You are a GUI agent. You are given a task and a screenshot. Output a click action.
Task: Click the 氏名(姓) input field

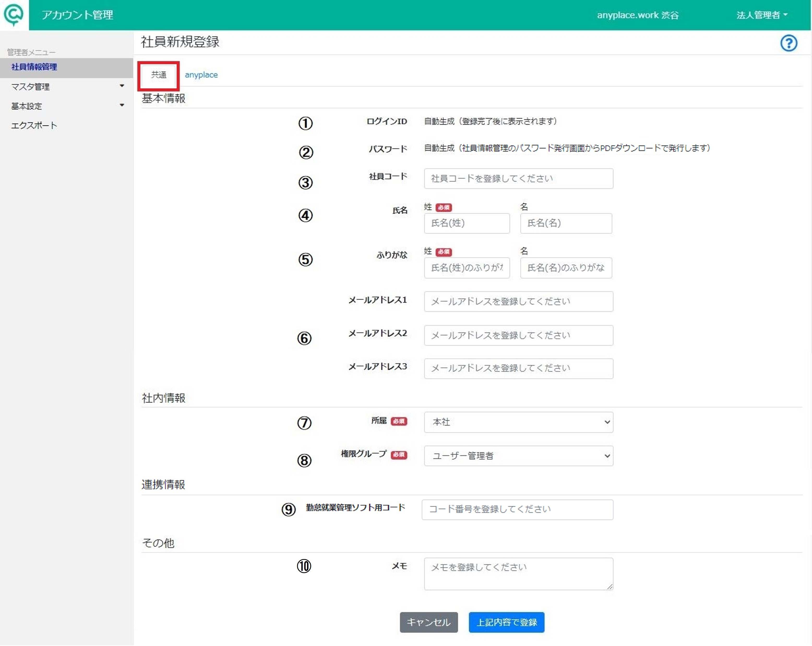coord(467,223)
